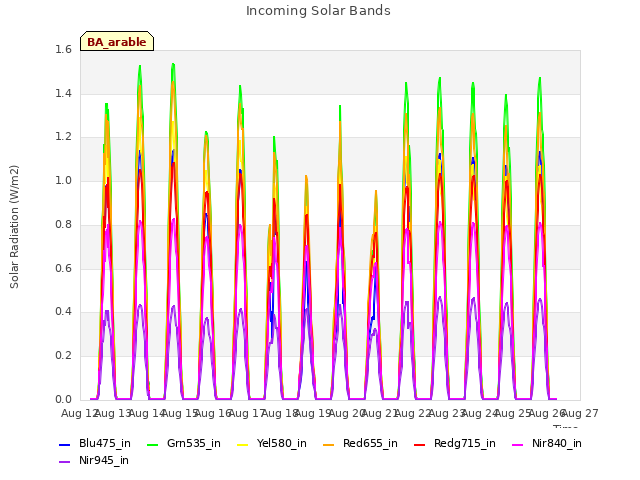Viewport: 640px width, 480px height.
Task: Click the 1.6 y-axis tick label
Action: [x=63, y=50]
